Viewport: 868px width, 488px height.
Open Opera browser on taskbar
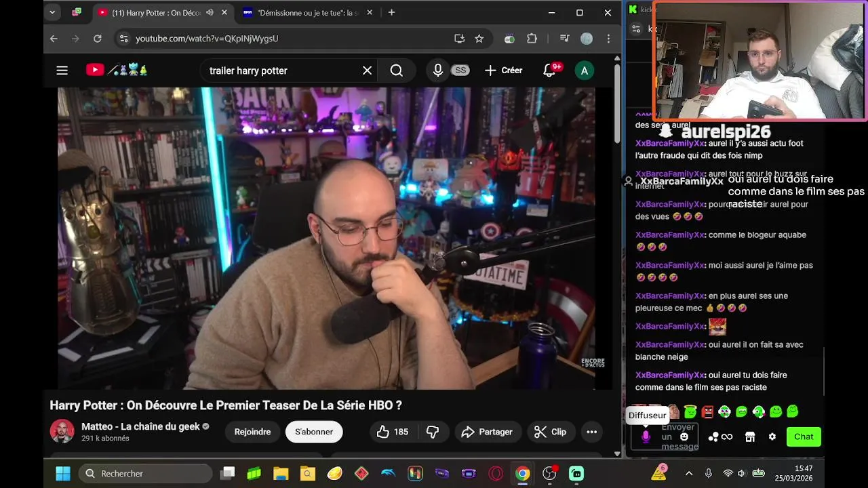496,473
